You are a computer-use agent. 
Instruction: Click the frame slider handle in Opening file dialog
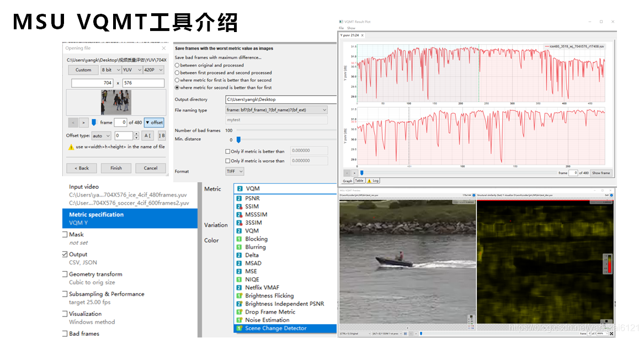click(94, 123)
